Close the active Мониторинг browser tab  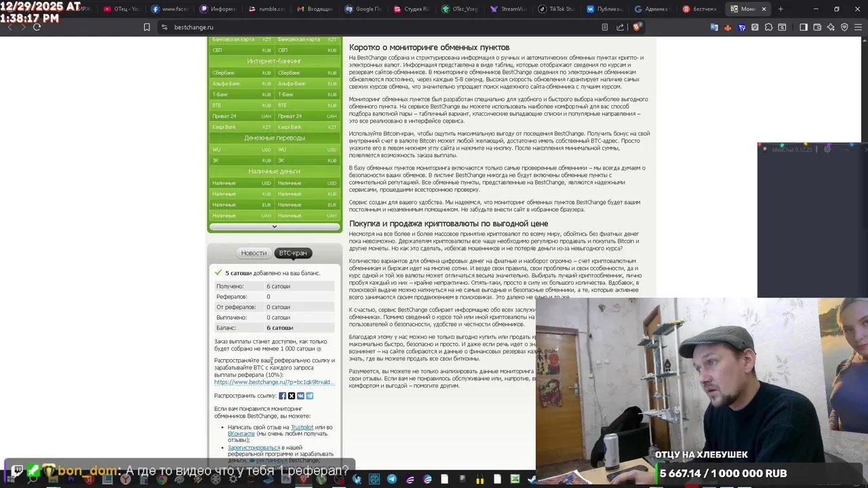point(764,9)
